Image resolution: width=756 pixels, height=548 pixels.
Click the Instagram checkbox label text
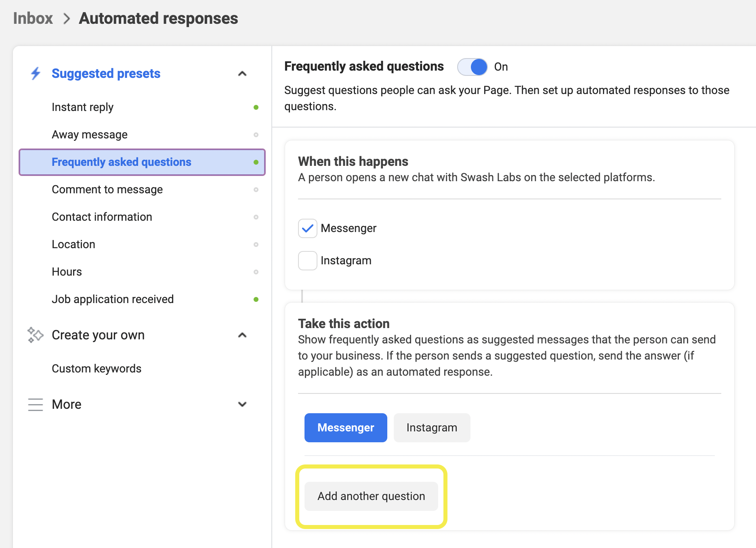tap(346, 261)
